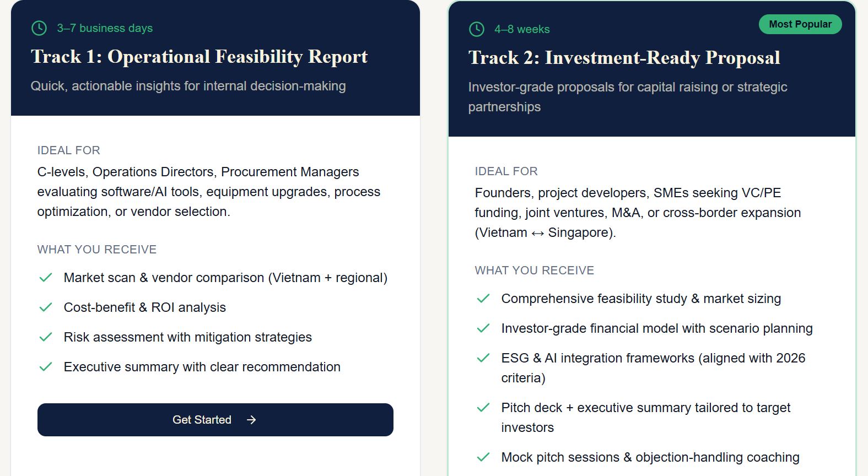Click checkmark next to Market scan & vendor comparison

click(x=46, y=278)
